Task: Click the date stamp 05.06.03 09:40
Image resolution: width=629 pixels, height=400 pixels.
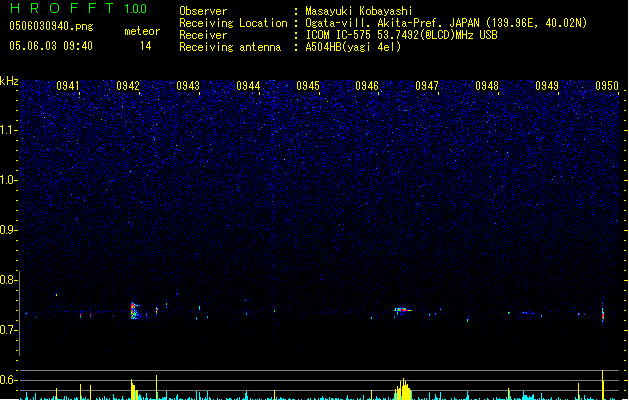Action: pyautogui.click(x=51, y=46)
